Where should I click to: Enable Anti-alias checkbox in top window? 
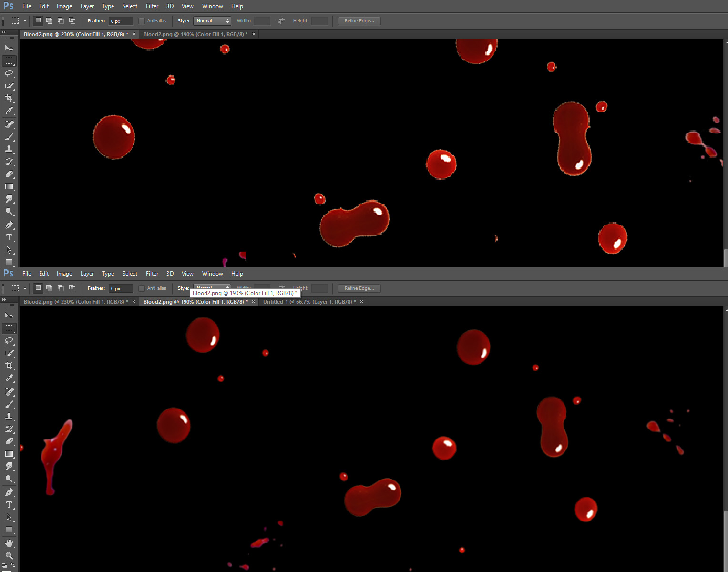click(x=142, y=20)
